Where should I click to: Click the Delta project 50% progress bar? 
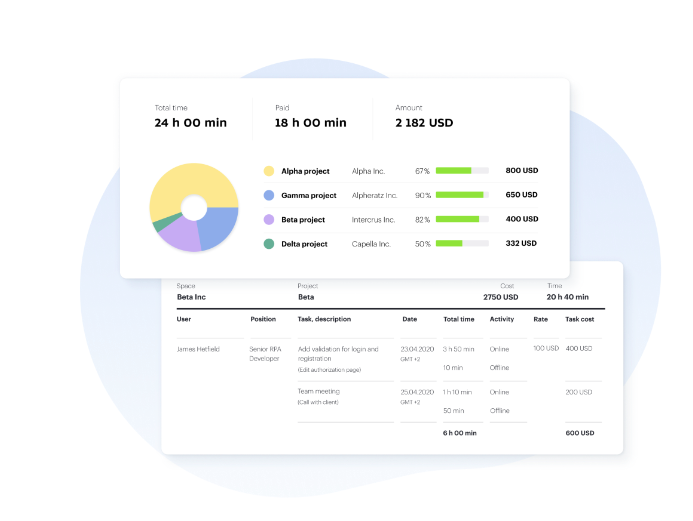click(462, 243)
